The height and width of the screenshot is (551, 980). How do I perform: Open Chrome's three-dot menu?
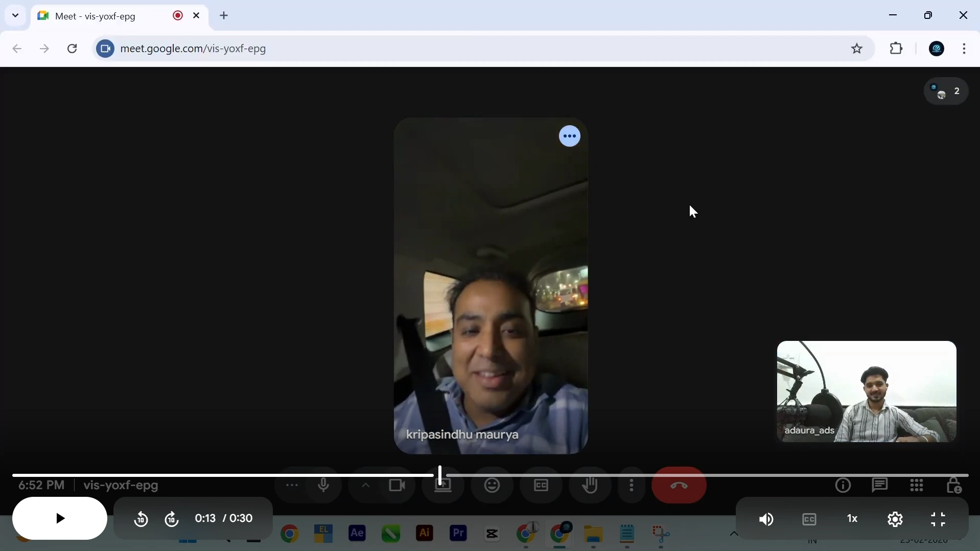(x=965, y=49)
